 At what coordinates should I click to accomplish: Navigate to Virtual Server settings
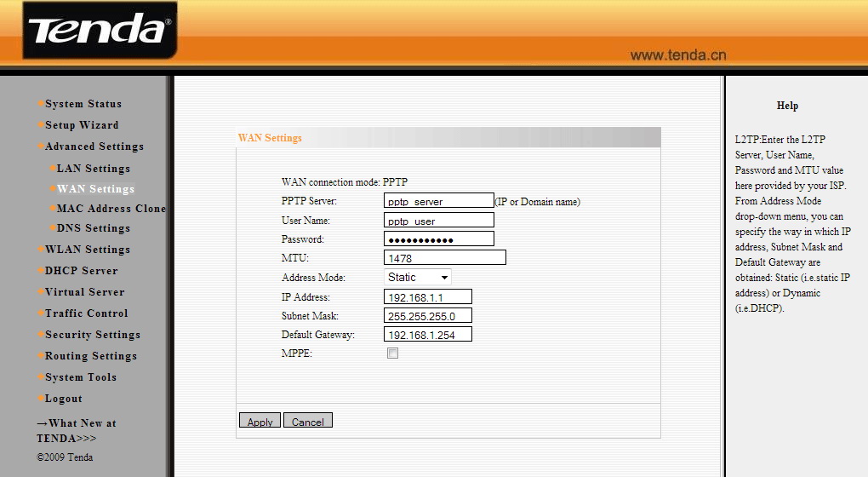84,292
